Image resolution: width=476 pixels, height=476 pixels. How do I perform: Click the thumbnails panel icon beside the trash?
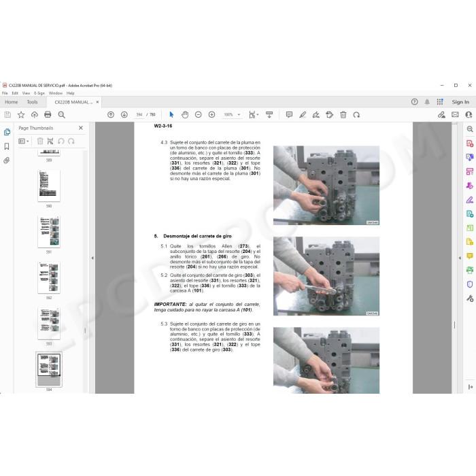[x=50, y=141]
